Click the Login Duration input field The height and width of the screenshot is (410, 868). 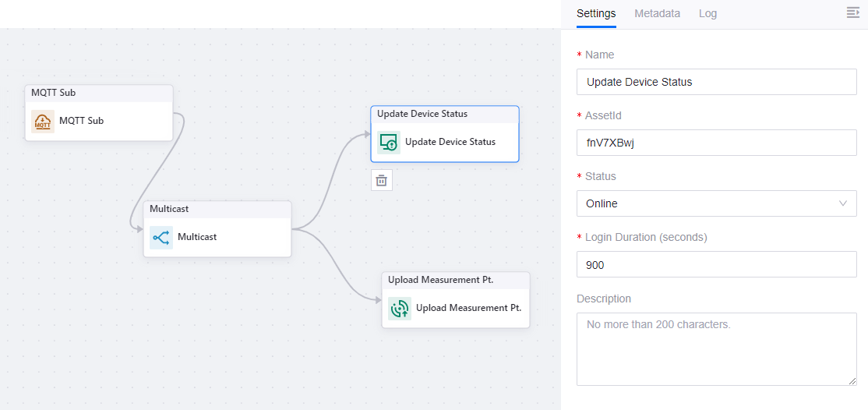point(716,264)
